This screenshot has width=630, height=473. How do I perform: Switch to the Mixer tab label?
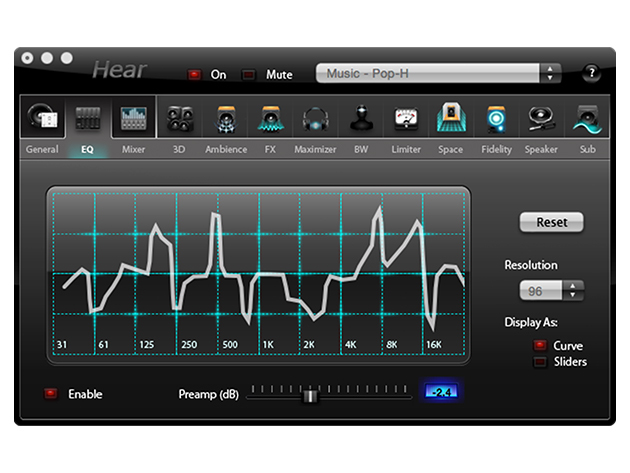tap(133, 149)
